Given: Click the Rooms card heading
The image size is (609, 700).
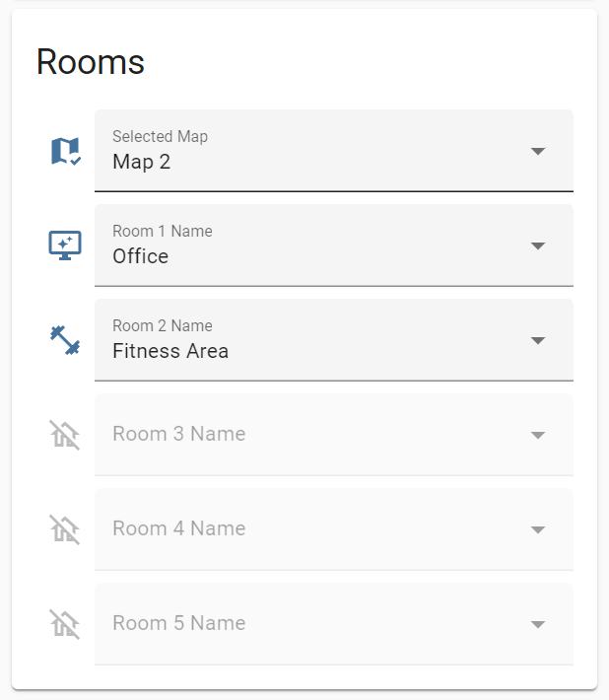Looking at the screenshot, I should pyautogui.click(x=91, y=61).
